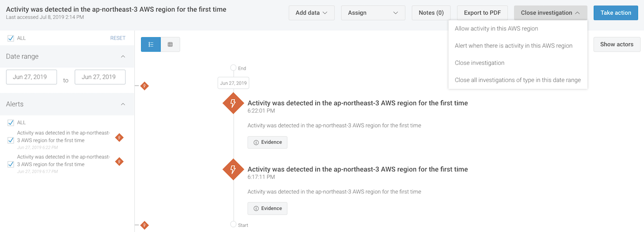The width and height of the screenshot is (644, 232).
Task: Switch to the timeline list view icon
Action: pos(151,44)
